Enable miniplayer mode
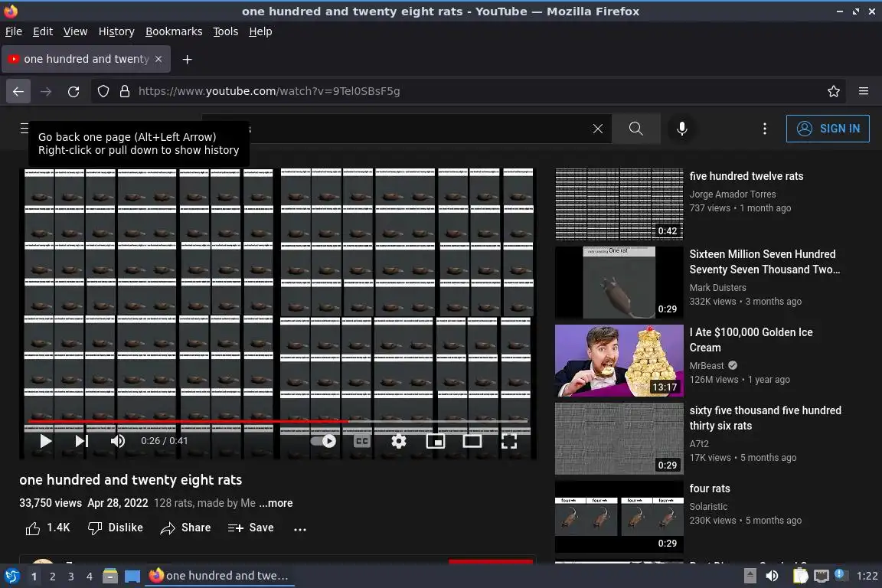882x588 pixels. click(436, 441)
